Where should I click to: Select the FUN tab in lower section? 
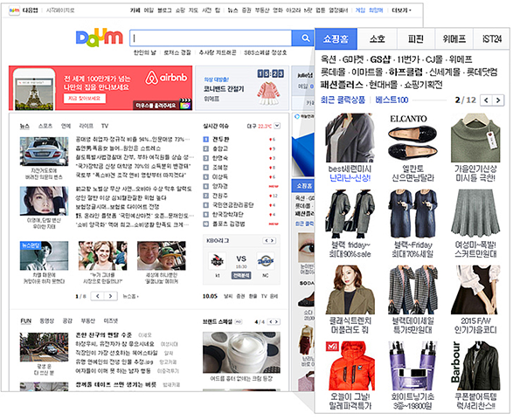point(25,321)
